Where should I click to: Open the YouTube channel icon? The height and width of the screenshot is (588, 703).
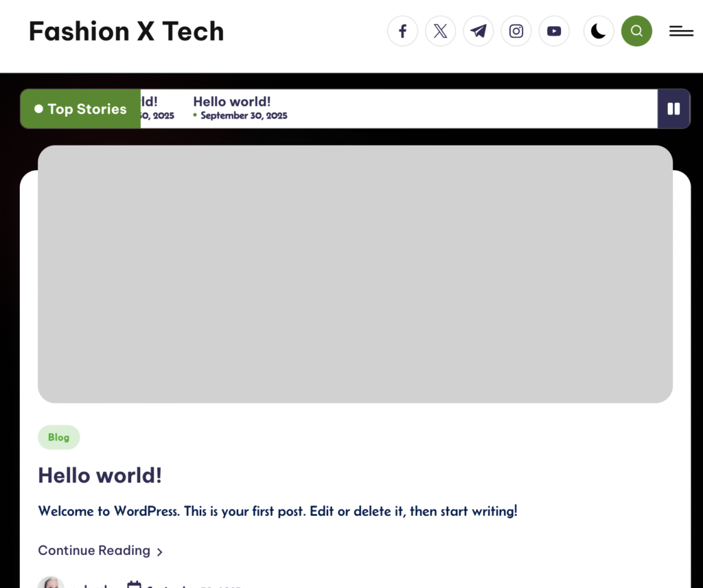[554, 31]
